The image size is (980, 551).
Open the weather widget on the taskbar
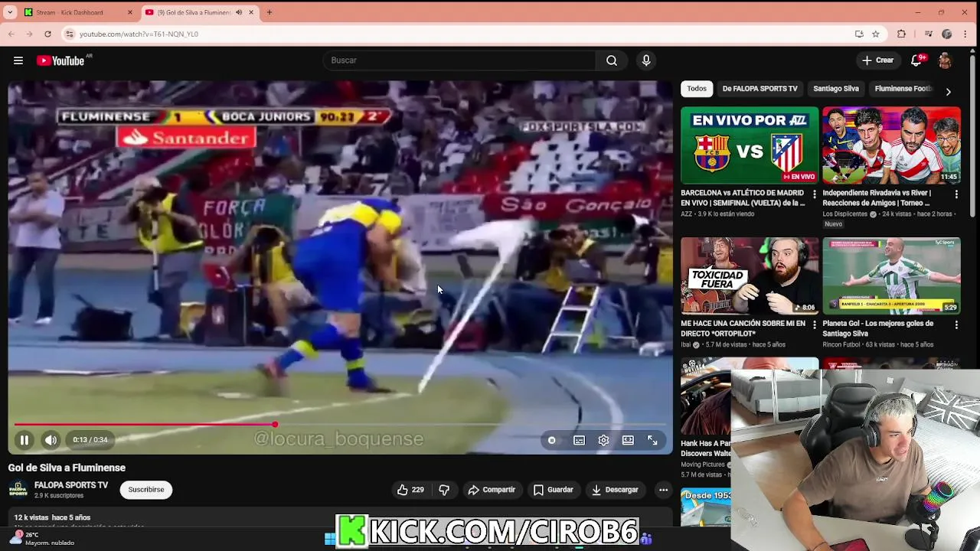pos(42,539)
